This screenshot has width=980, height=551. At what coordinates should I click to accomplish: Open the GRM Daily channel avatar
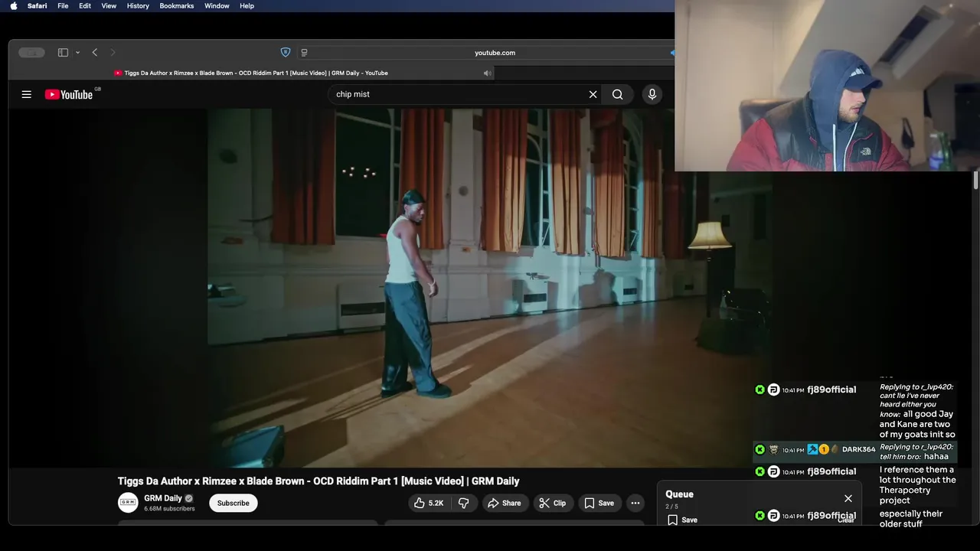[128, 503]
